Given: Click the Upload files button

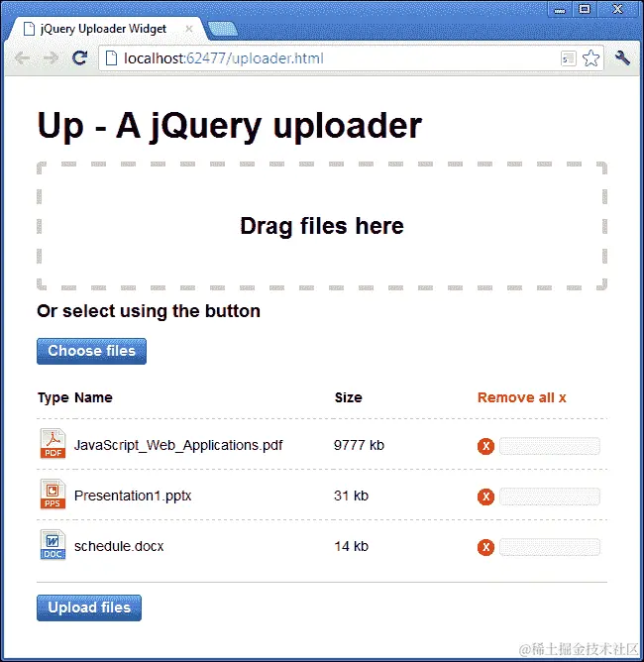Looking at the screenshot, I should [89, 607].
